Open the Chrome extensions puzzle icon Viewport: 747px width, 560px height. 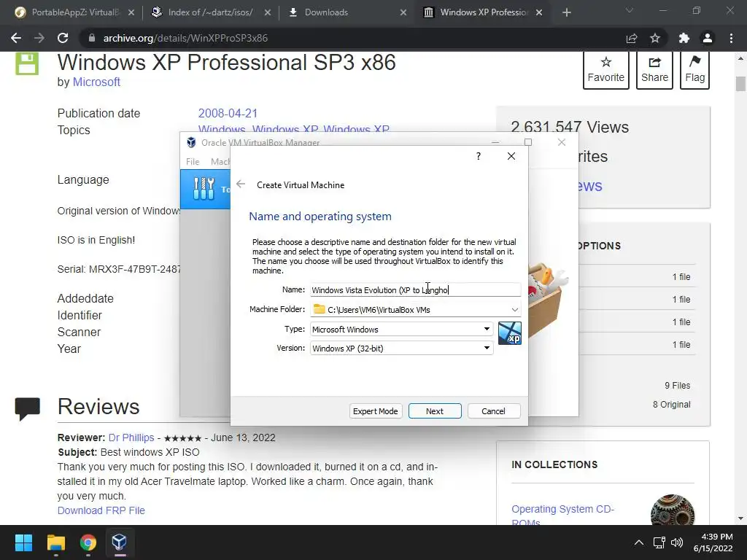coord(684,38)
